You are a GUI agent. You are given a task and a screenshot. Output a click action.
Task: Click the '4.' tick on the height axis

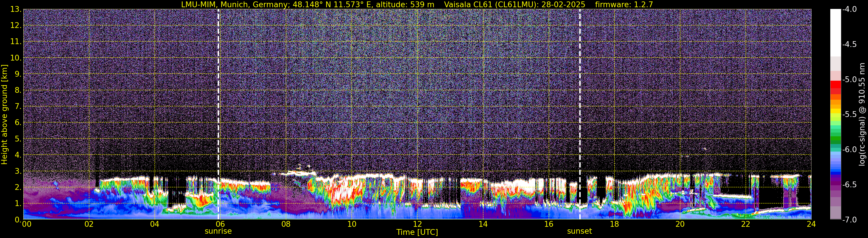pos(18,155)
